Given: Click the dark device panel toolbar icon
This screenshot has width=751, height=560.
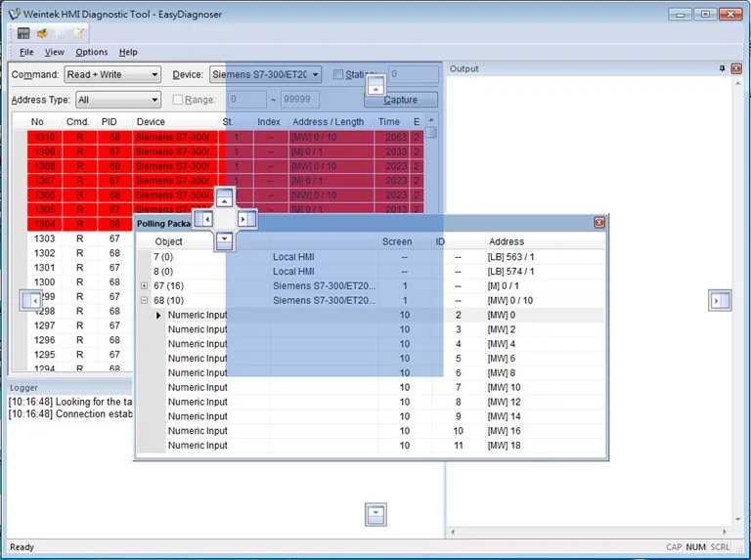Looking at the screenshot, I should [x=23, y=33].
